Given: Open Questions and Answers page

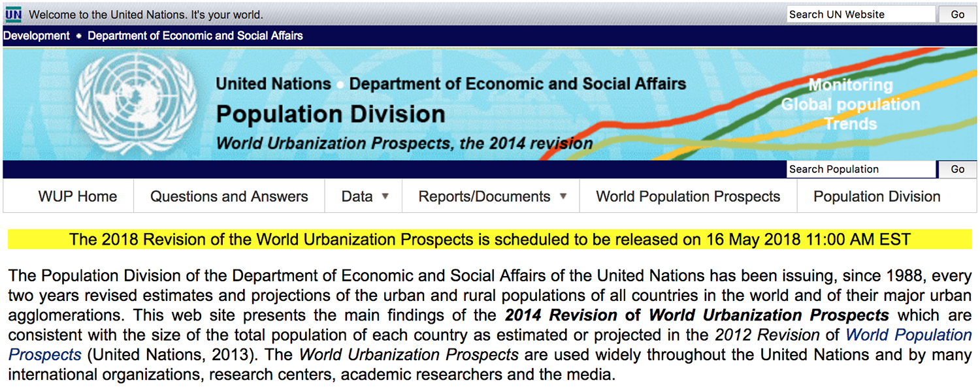Looking at the screenshot, I should tap(229, 196).
